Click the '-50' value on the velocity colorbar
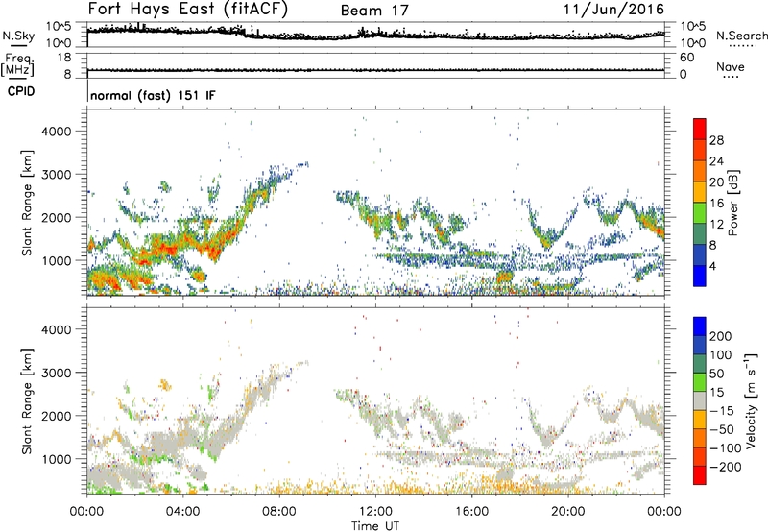Screen dimensions: 768x532 721,429
